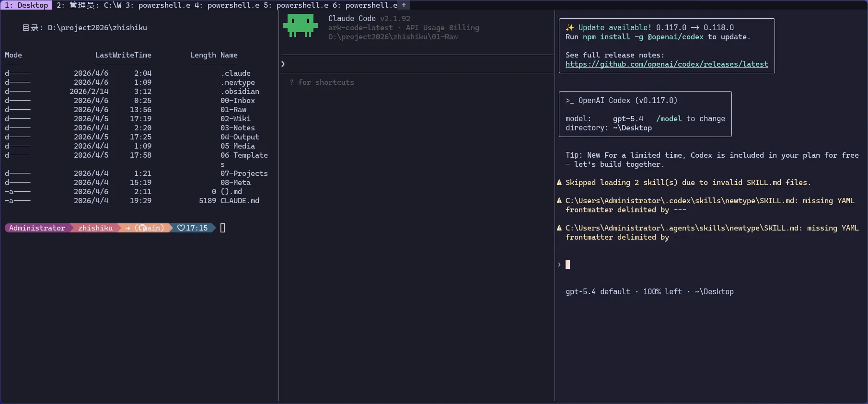
Task: Click the sparkle icon beside Update available
Action: (569, 28)
